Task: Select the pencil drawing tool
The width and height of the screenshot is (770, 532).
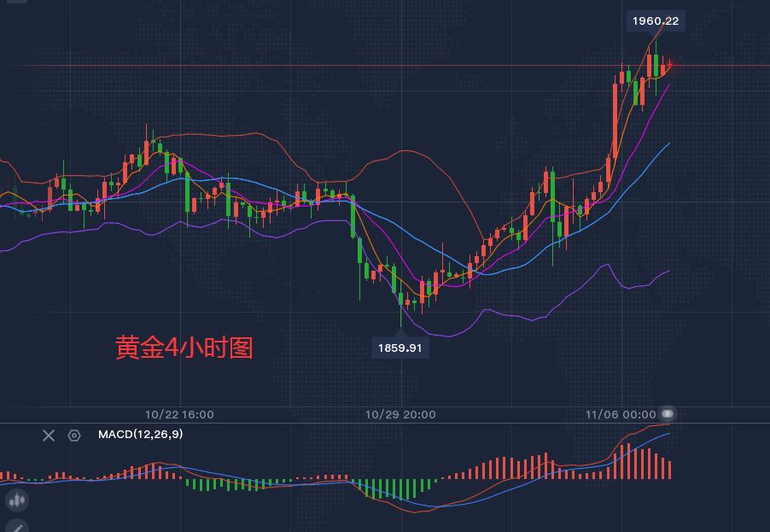Action: pos(16,526)
